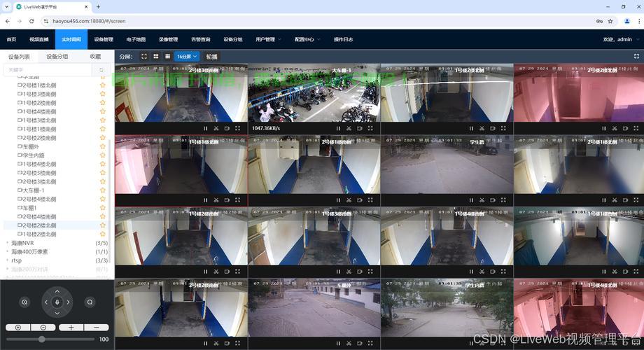Switch to single-screen split layout icon
The image size is (644, 350).
(143, 56)
